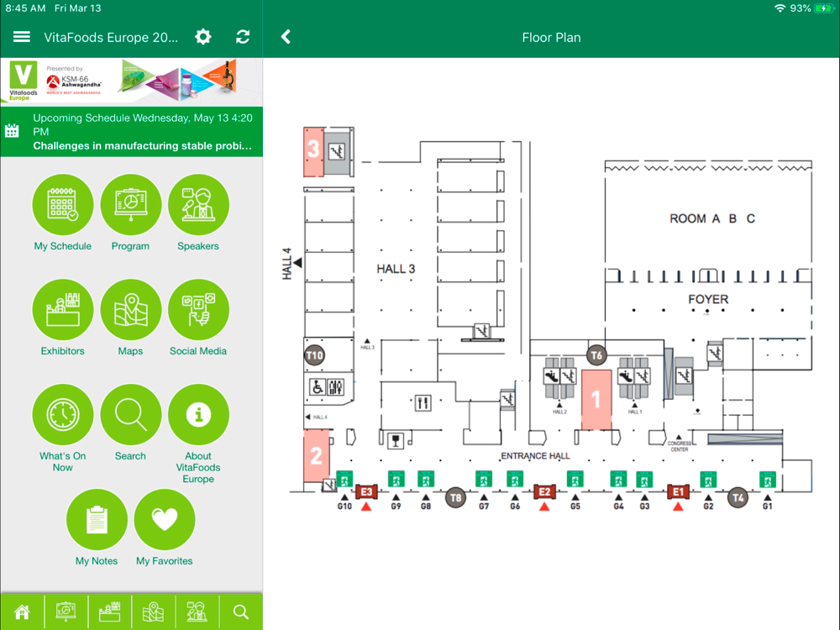
Task: Tap the T4 marker on map
Action: 738,497
